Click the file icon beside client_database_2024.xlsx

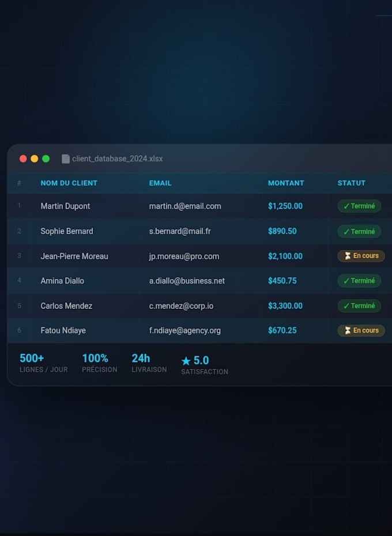[65, 158]
